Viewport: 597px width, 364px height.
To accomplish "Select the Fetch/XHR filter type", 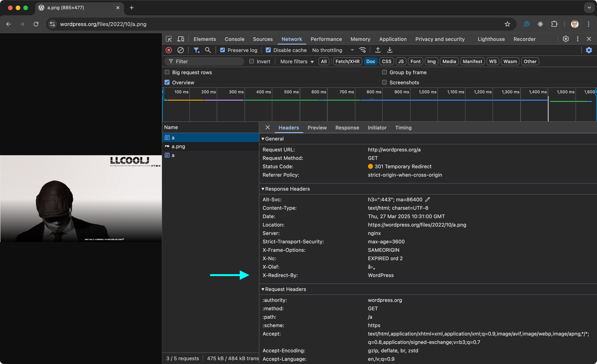I will pos(347,61).
